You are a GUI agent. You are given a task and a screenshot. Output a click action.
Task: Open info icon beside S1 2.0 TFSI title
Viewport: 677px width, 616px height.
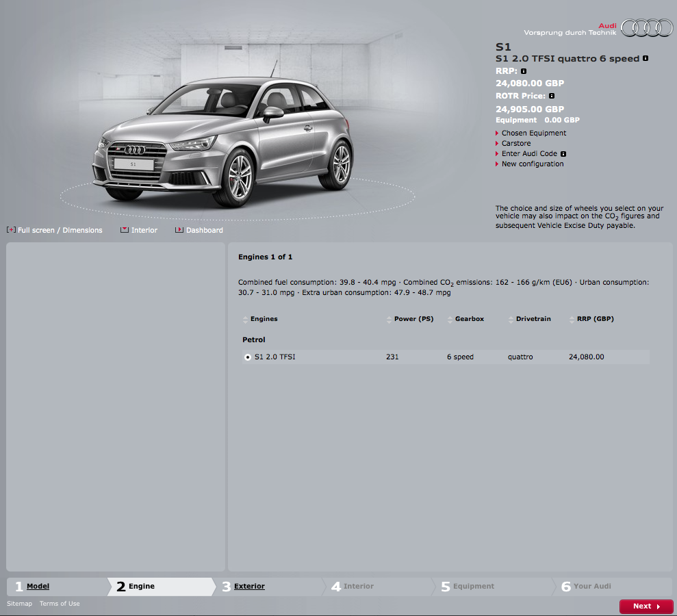pyautogui.click(x=645, y=59)
